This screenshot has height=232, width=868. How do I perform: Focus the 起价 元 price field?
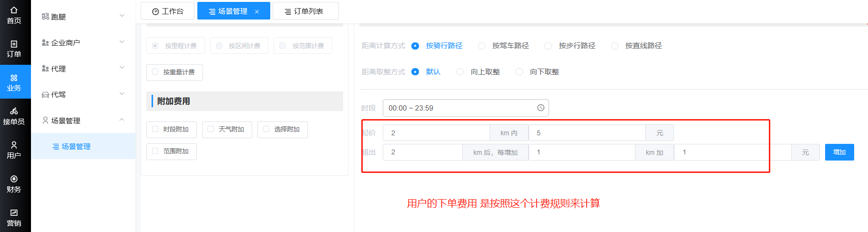pyautogui.click(x=587, y=133)
